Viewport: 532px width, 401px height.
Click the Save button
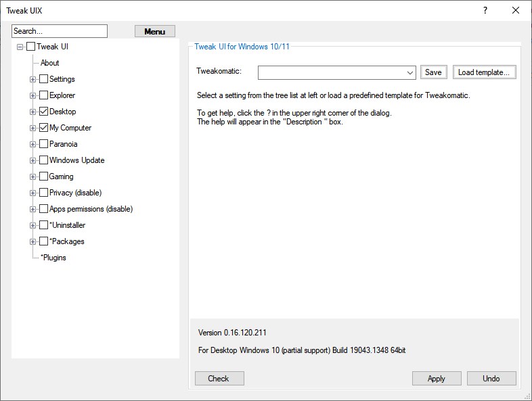(x=433, y=72)
